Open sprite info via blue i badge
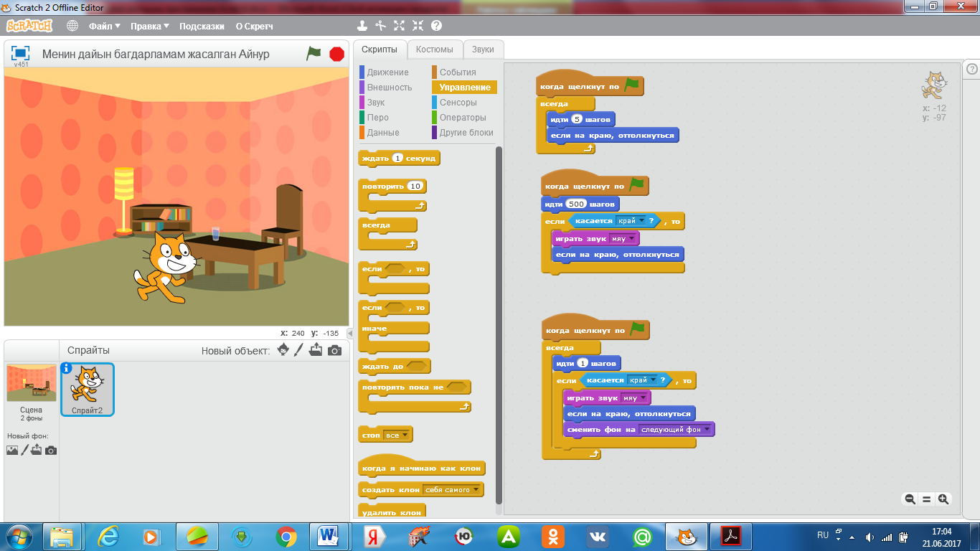 click(67, 368)
